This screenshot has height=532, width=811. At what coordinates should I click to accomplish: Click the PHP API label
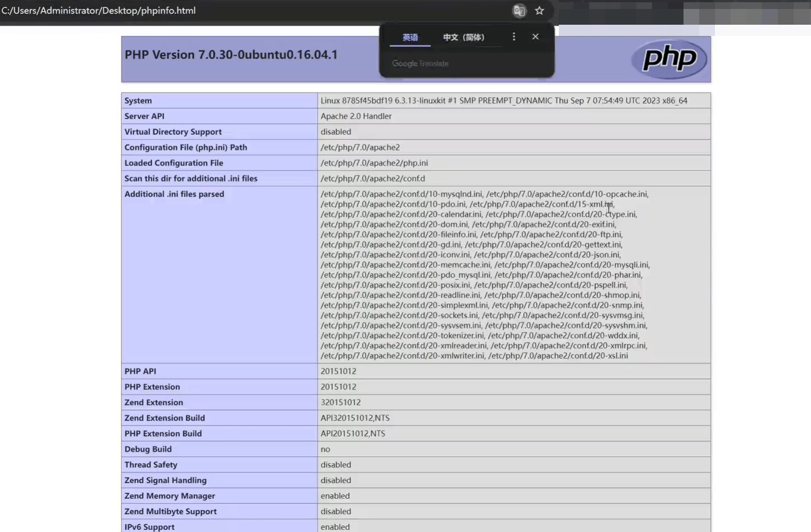pyautogui.click(x=140, y=371)
